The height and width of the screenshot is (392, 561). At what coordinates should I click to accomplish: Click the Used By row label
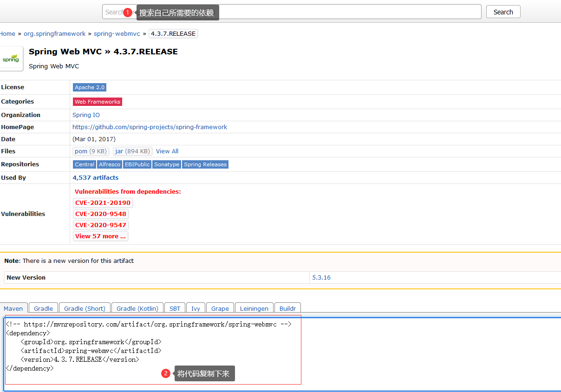[13, 178]
